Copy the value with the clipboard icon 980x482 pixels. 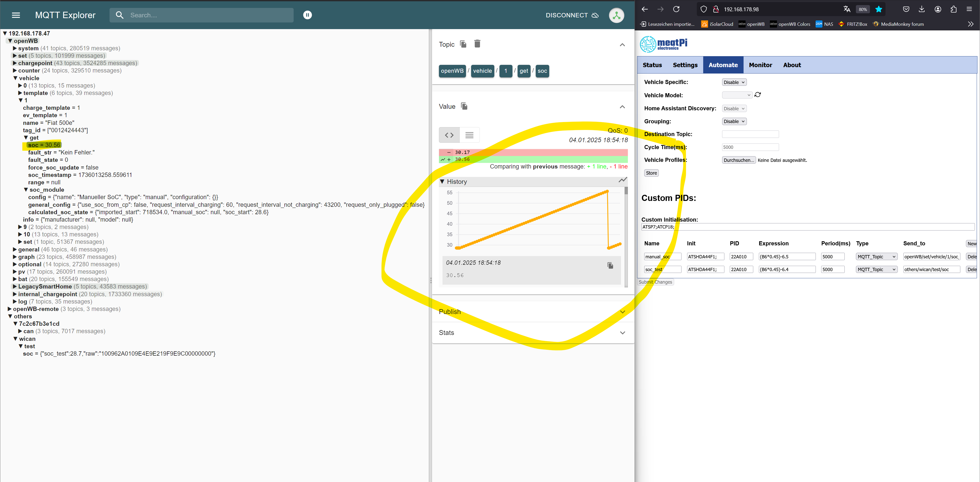pyautogui.click(x=464, y=106)
